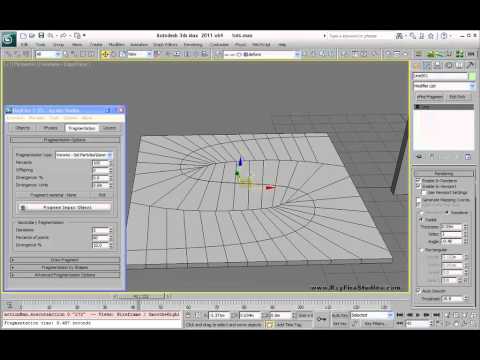Open the named selection sets dropdown

tap(261, 54)
